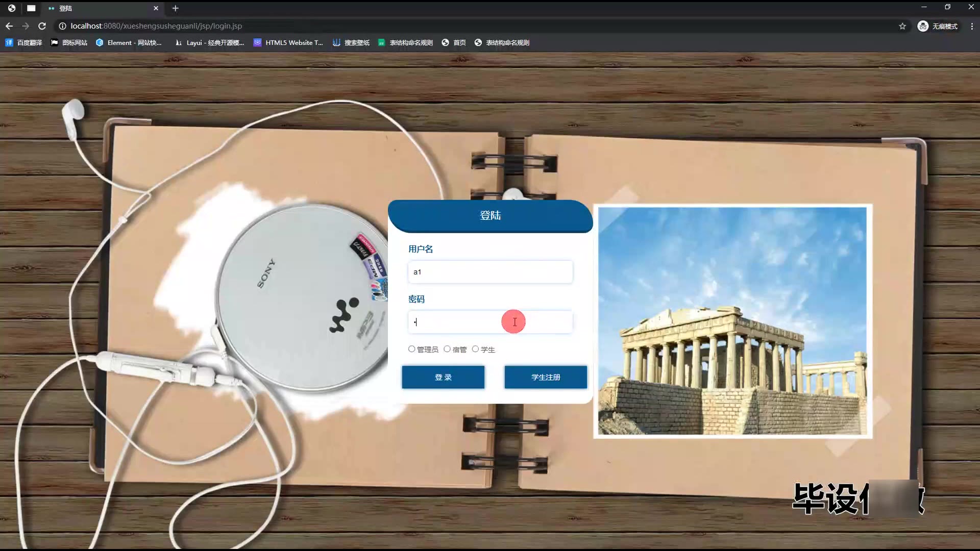
Task: Click the site information icon in address bar
Action: 62,26
